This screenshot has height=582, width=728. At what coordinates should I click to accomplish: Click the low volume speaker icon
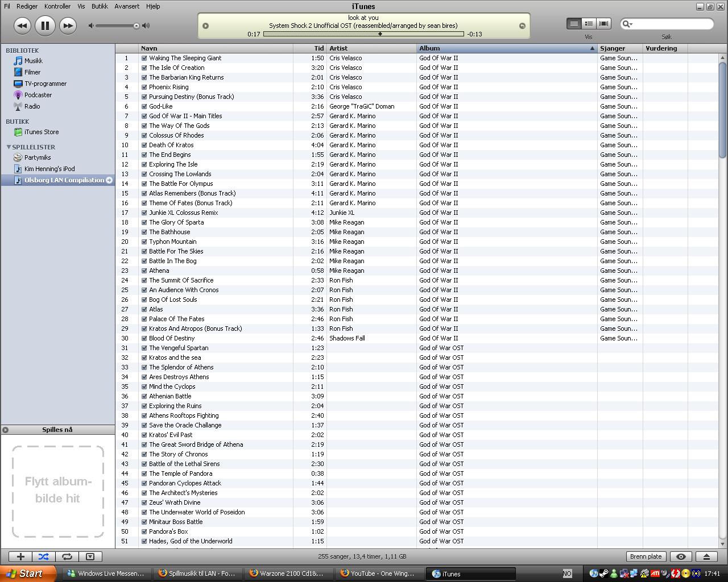click(x=91, y=26)
